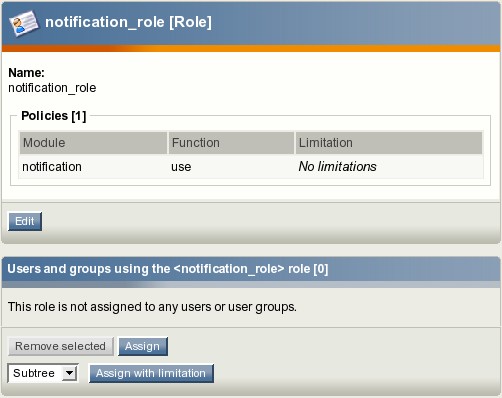Image resolution: width=502 pixels, height=398 pixels.
Task: Click the Remove selected button
Action: [x=61, y=346]
